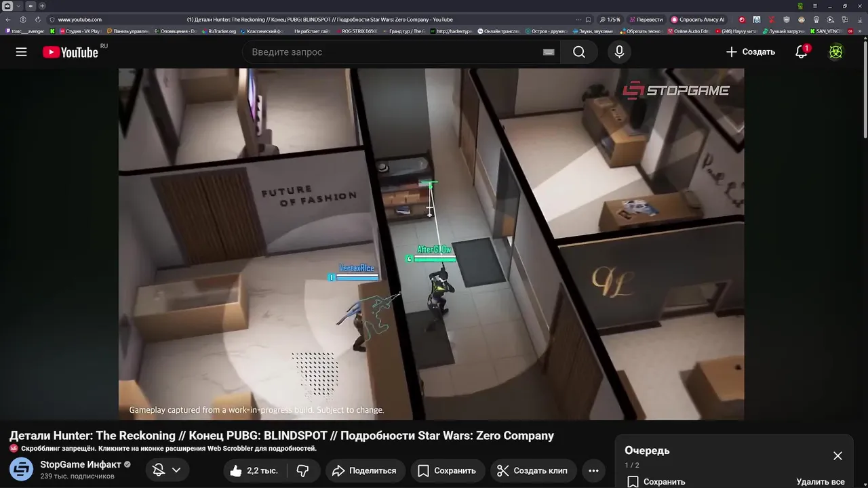The height and width of the screenshot is (488, 868).
Task: Click the video title text
Action: point(281,436)
